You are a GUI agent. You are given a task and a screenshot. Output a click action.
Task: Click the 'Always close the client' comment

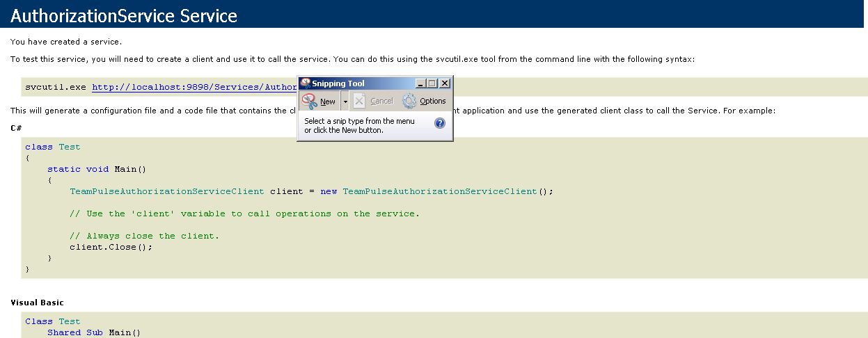(144, 236)
